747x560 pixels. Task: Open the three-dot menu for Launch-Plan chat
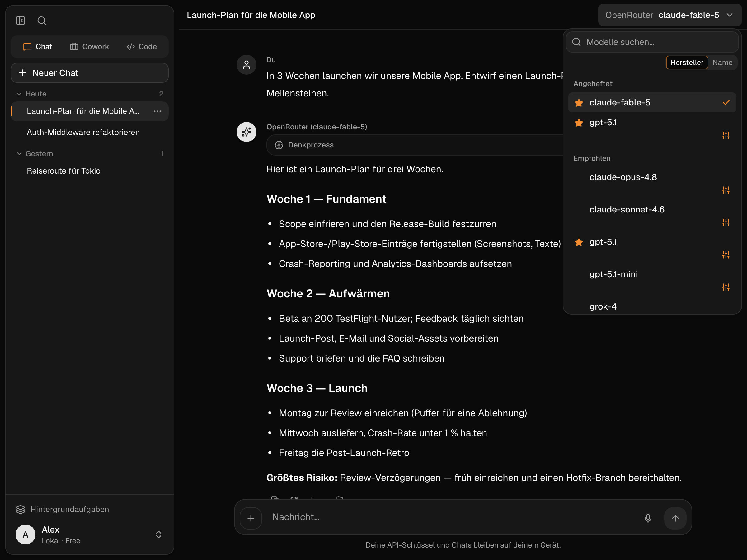(157, 111)
